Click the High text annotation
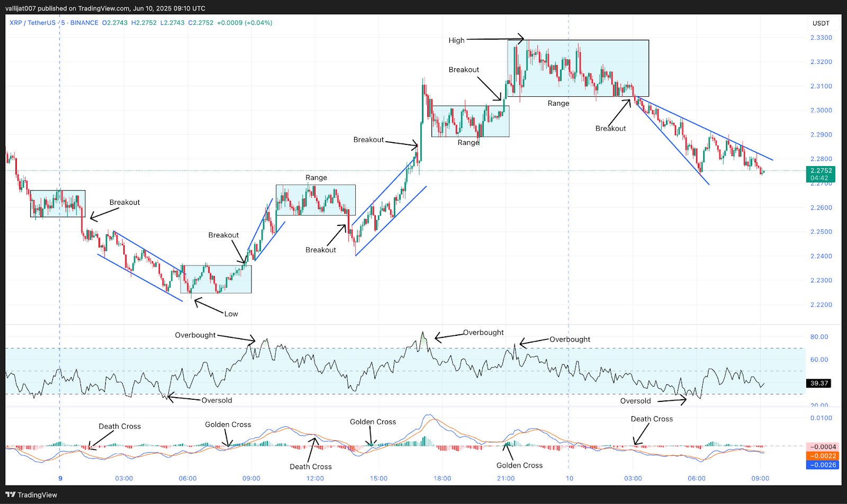The height and width of the screenshot is (504, 847). click(456, 40)
